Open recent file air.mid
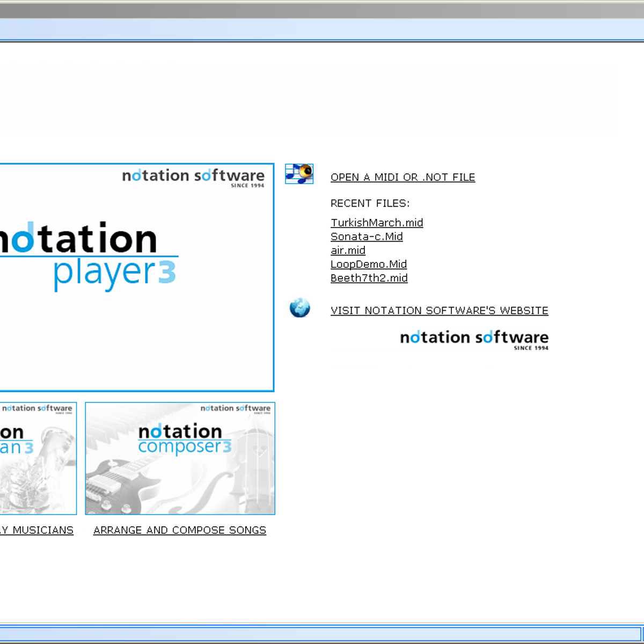The image size is (644, 644). (x=348, y=251)
